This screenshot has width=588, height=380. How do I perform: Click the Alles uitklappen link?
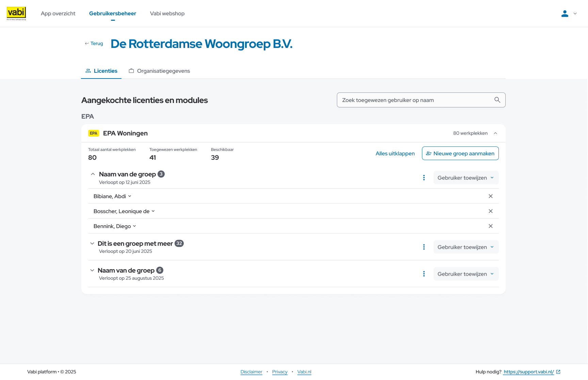395,154
